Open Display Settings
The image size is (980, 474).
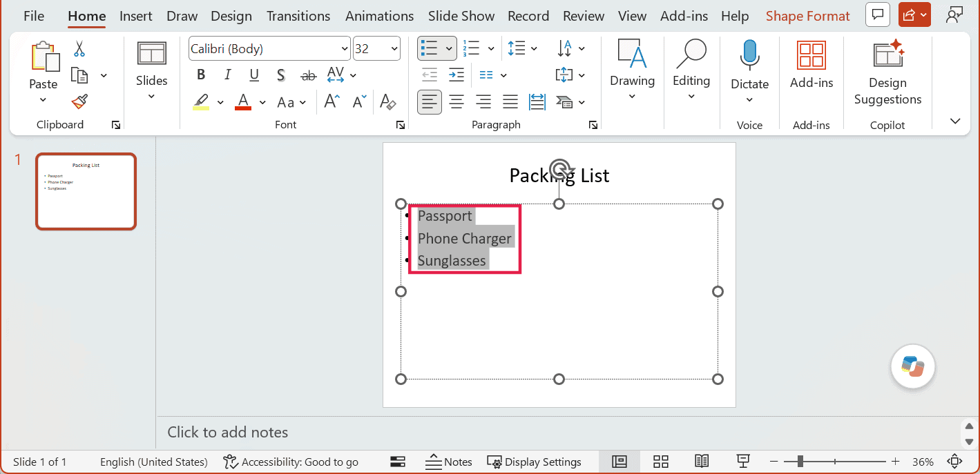[x=534, y=462]
